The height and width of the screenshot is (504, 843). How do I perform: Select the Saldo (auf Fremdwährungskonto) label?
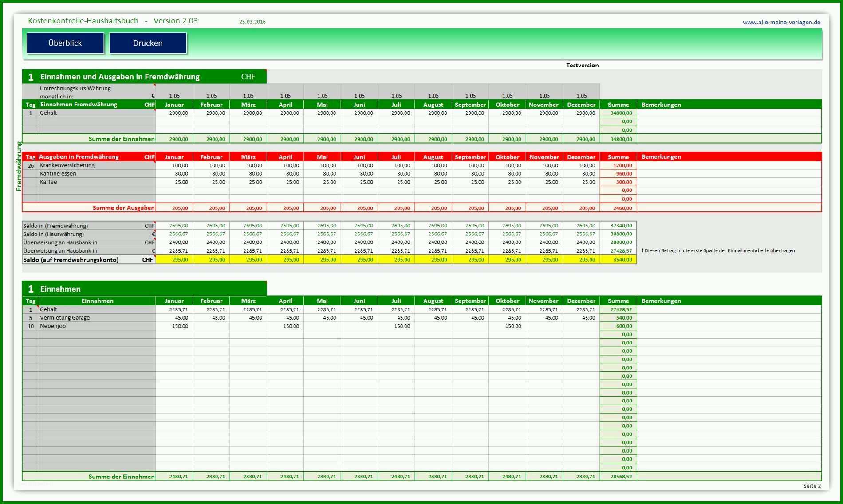tap(89, 260)
